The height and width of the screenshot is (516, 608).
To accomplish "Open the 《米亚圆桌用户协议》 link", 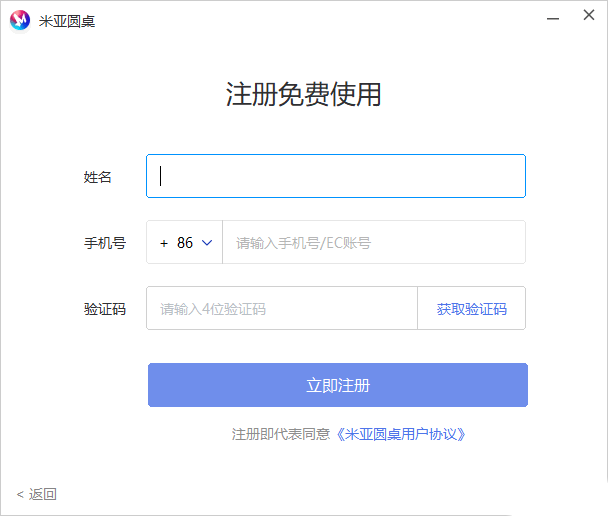I will click(x=401, y=434).
